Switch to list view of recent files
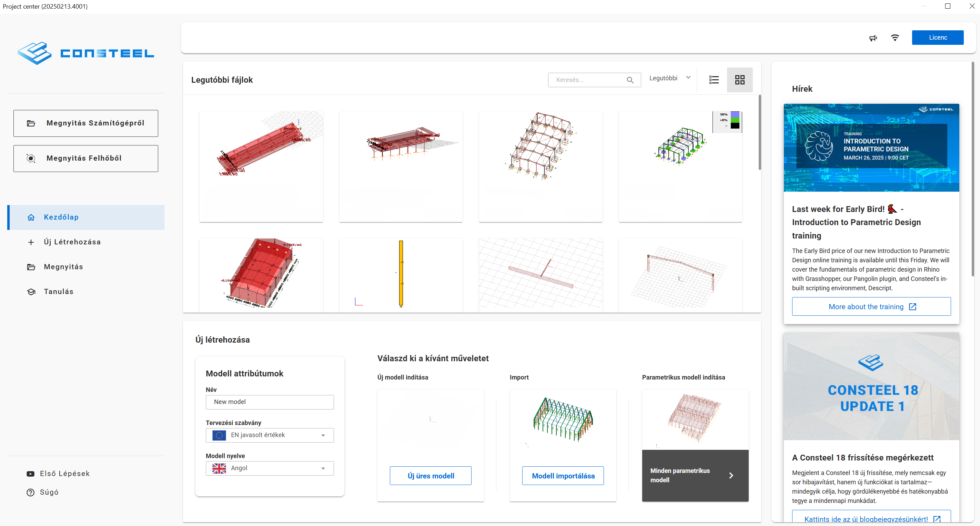This screenshot has width=980, height=526. [714, 80]
